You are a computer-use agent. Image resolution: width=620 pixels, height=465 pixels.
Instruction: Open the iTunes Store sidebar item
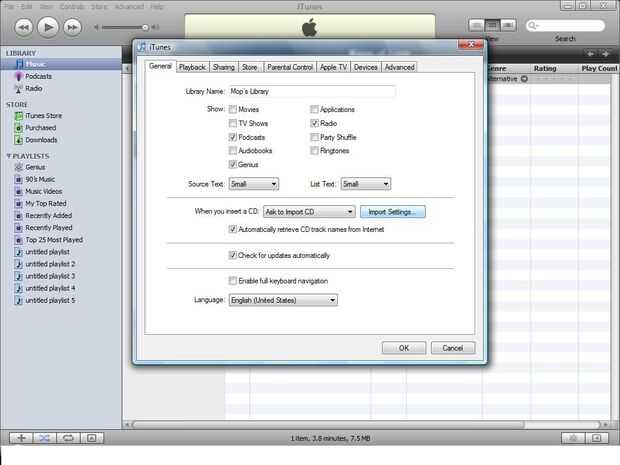click(x=43, y=115)
